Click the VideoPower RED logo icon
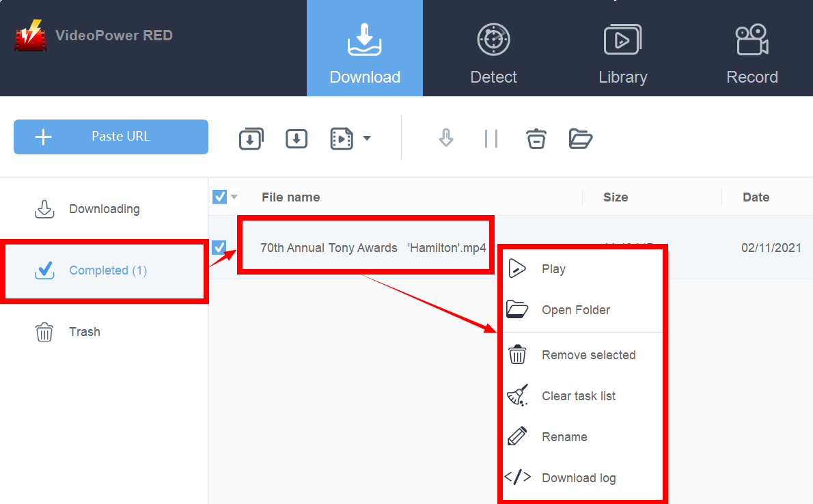Screen dimensions: 813x504 click(31, 36)
